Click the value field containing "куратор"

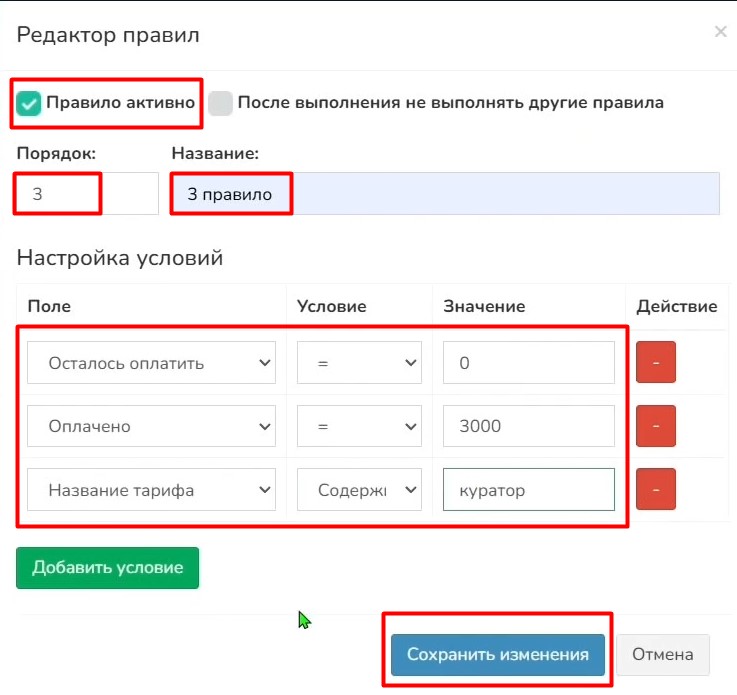coord(528,490)
